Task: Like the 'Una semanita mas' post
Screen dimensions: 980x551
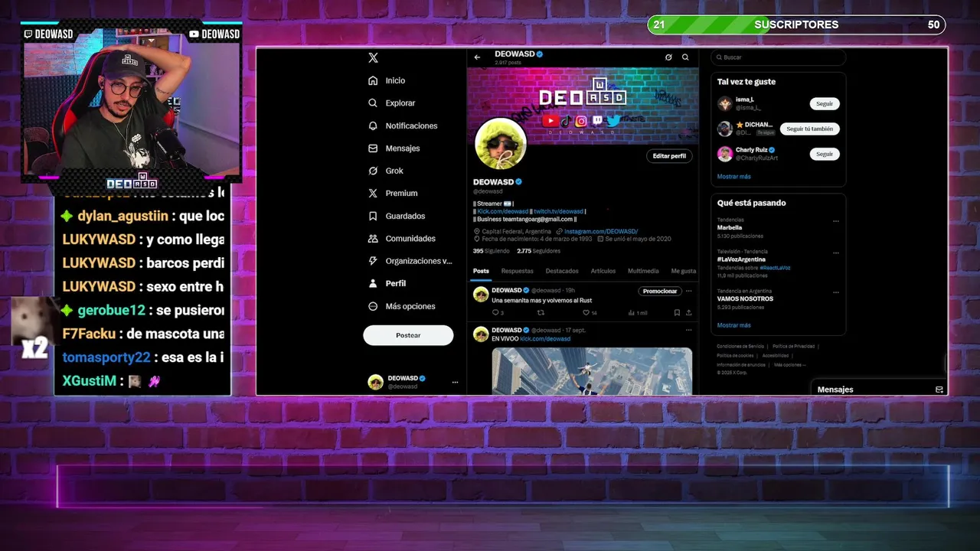Action: [586, 312]
